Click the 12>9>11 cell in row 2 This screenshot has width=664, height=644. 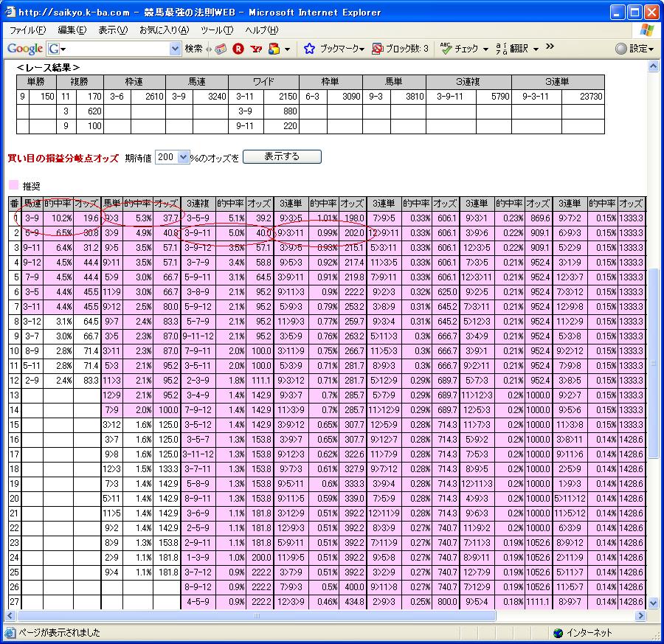tap(384, 233)
